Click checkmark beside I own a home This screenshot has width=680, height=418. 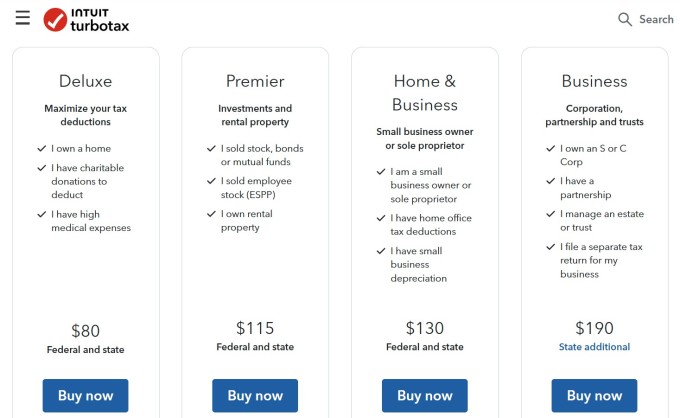click(x=41, y=149)
